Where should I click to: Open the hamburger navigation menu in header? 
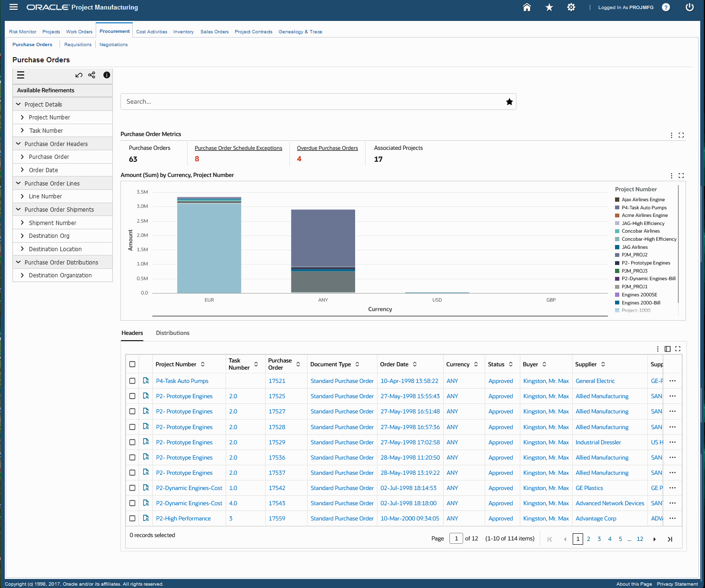click(14, 7)
